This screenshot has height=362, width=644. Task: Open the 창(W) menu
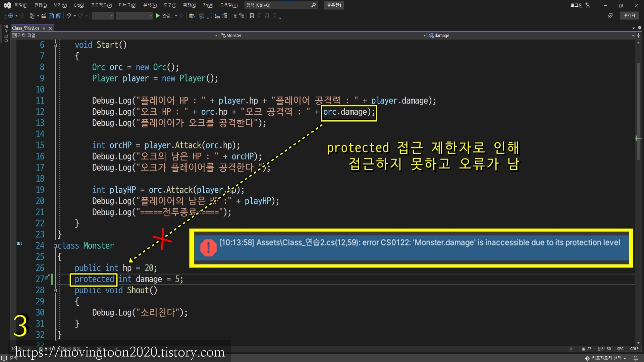(208, 5)
